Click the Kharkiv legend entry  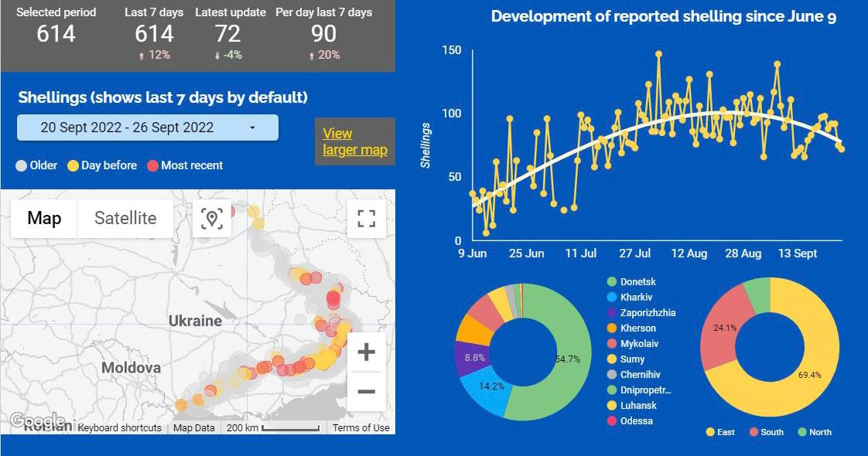coord(636,298)
